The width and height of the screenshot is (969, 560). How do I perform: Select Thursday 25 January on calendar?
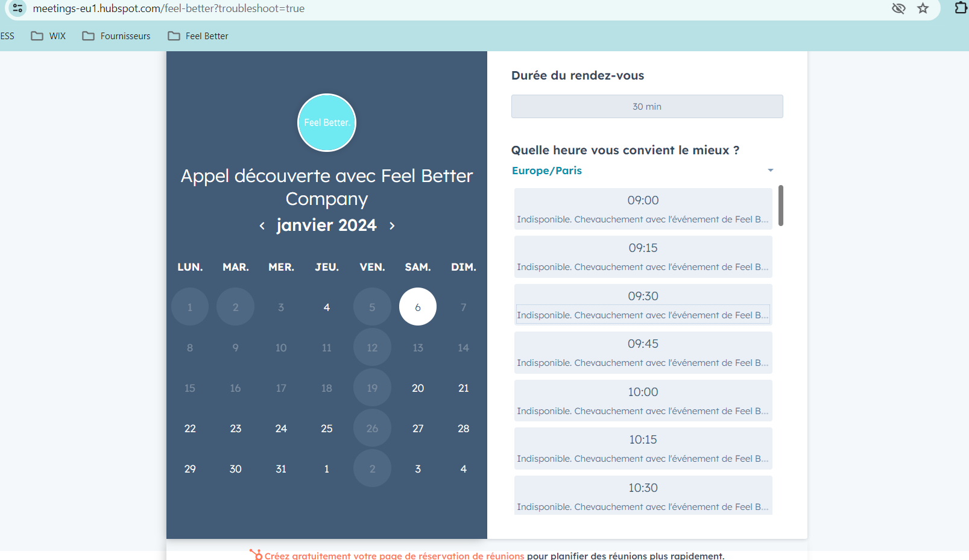(327, 428)
